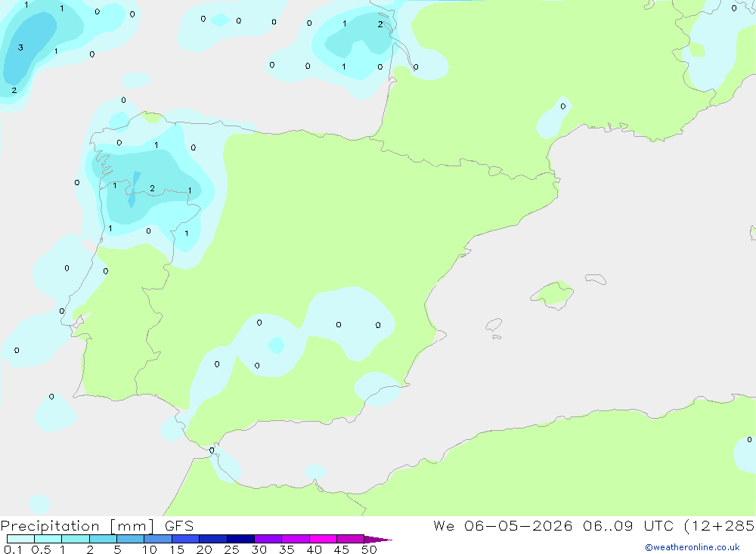Click the '0.1' legend scale label
Image resolution: width=756 pixels, height=554 pixels.
pos(13,549)
